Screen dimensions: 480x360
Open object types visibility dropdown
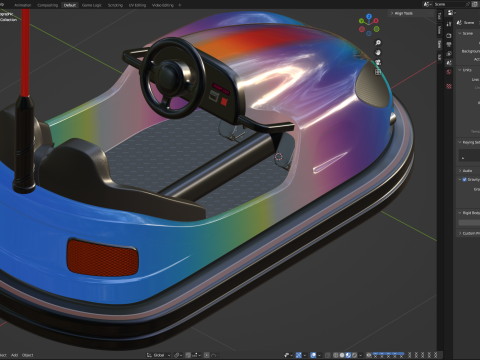point(289,355)
